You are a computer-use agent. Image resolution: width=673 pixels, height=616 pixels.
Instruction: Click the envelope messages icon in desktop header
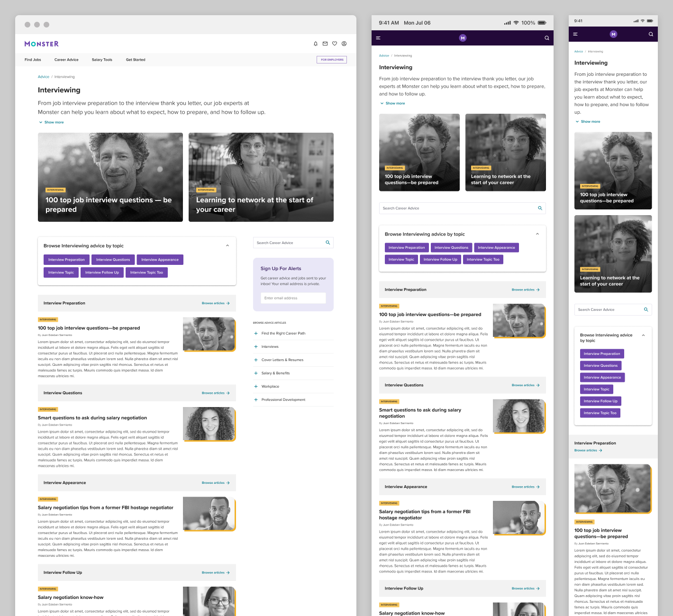pyautogui.click(x=325, y=44)
